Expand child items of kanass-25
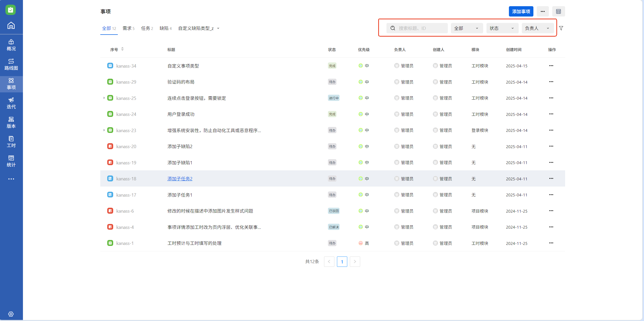 click(104, 98)
